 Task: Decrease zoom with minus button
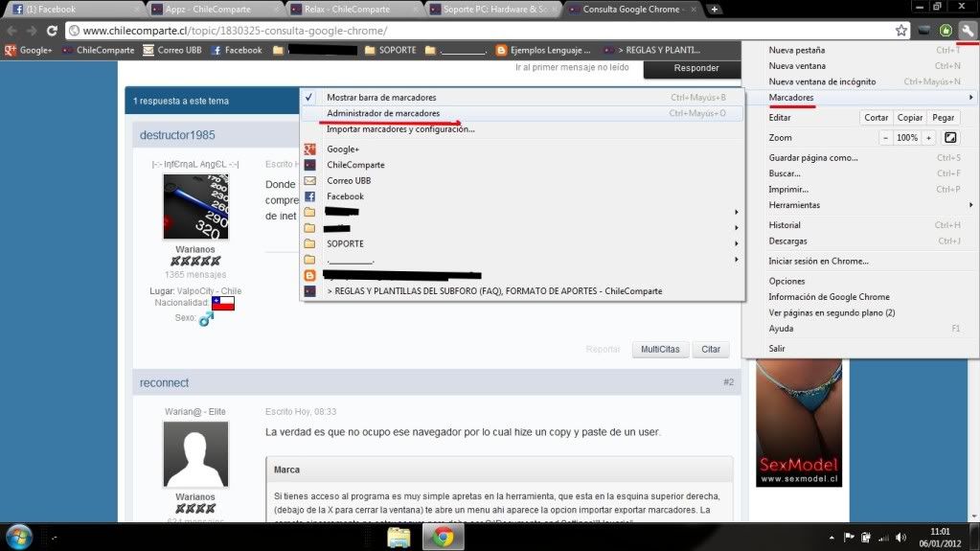coord(885,138)
